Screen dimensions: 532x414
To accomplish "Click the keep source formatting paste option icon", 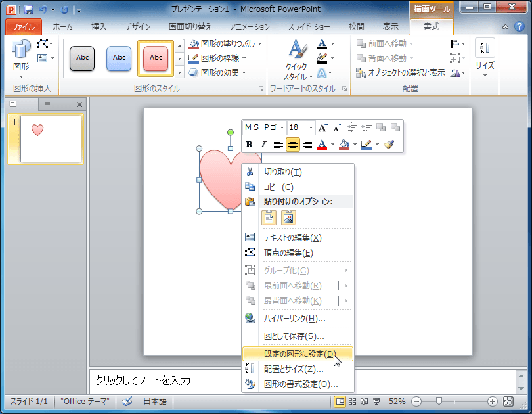I will (x=269, y=218).
